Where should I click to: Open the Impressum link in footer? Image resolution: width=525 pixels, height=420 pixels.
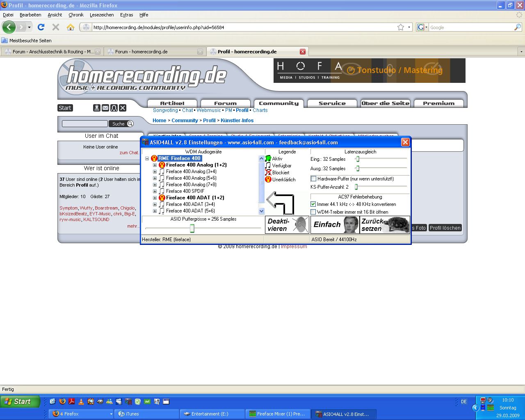(294, 247)
